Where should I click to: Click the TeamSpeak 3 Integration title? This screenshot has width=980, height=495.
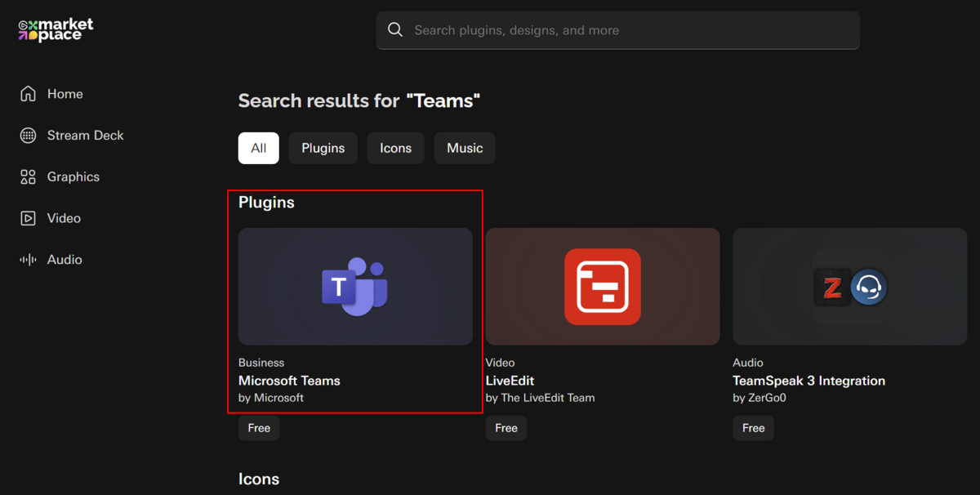pyautogui.click(x=809, y=381)
